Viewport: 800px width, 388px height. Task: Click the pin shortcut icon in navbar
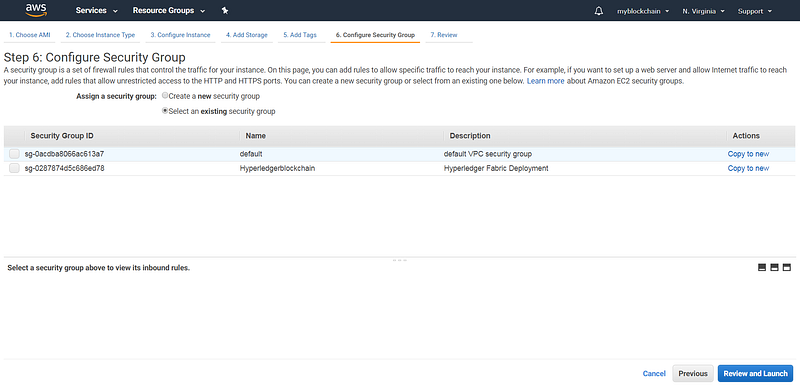[x=225, y=11]
